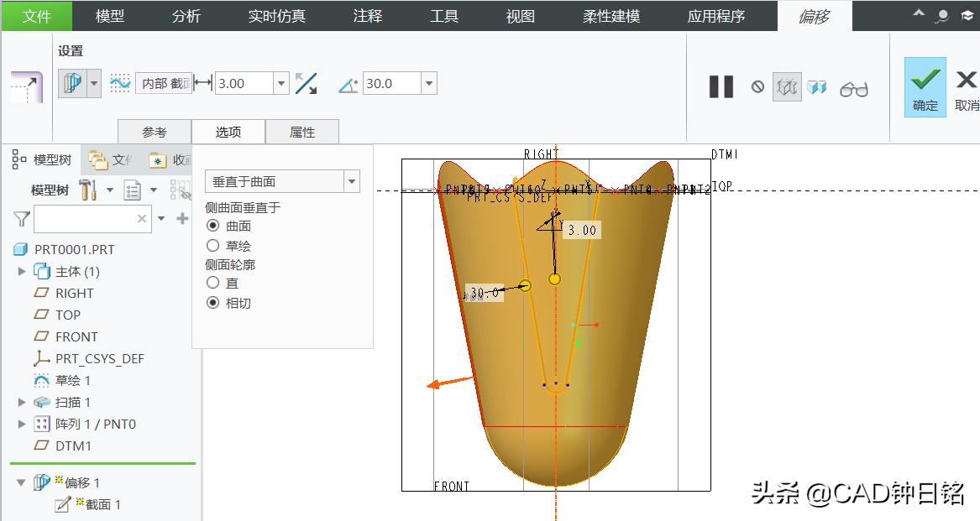The height and width of the screenshot is (521, 980).
Task: Pause the offset feature tool
Action: 721,87
